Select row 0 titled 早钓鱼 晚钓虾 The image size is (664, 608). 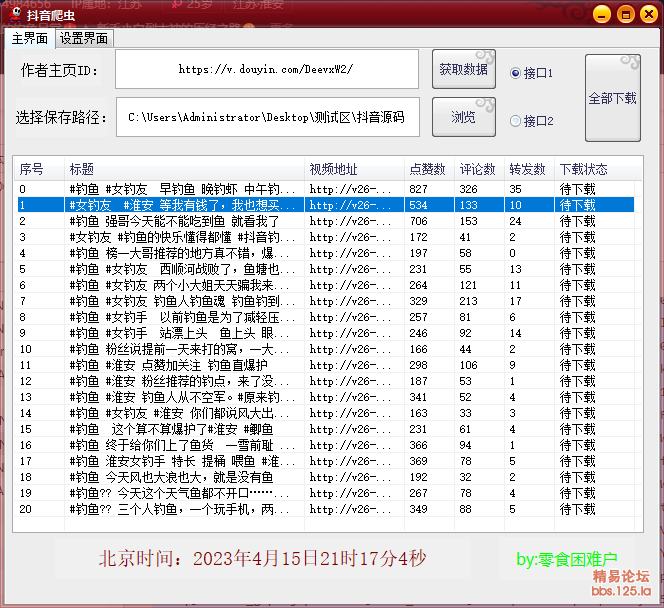point(326,189)
